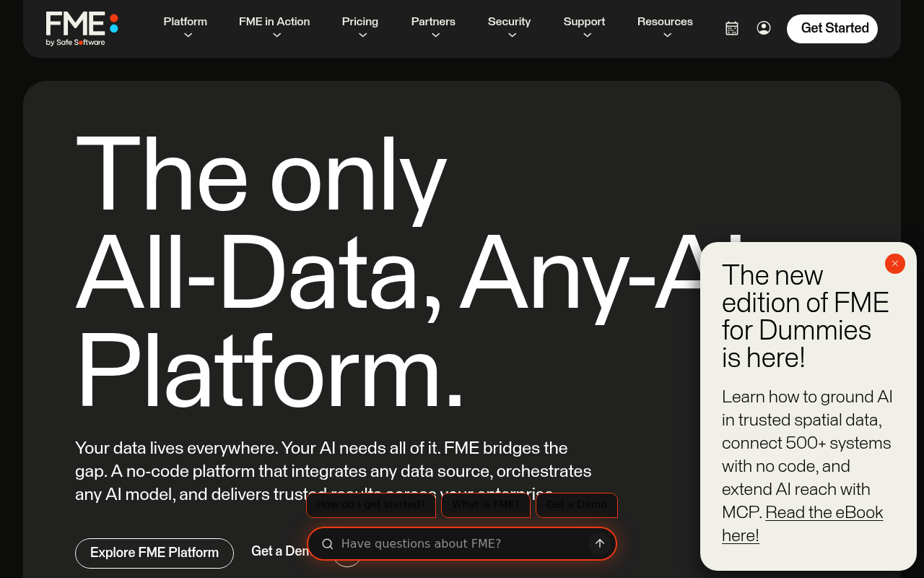Expand the Support menu chevron
This screenshot has width=924, height=578.
point(587,35)
